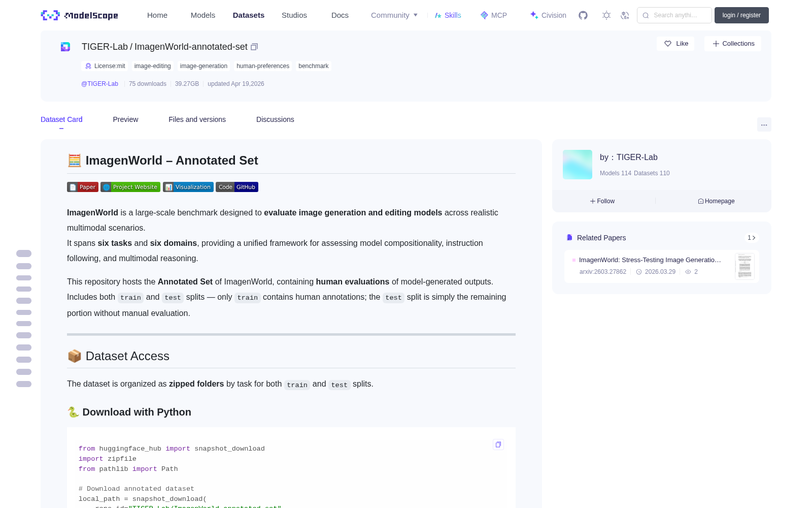Viewport: 812px width, 508px height.
Task: Like this dataset
Action: [x=676, y=44]
